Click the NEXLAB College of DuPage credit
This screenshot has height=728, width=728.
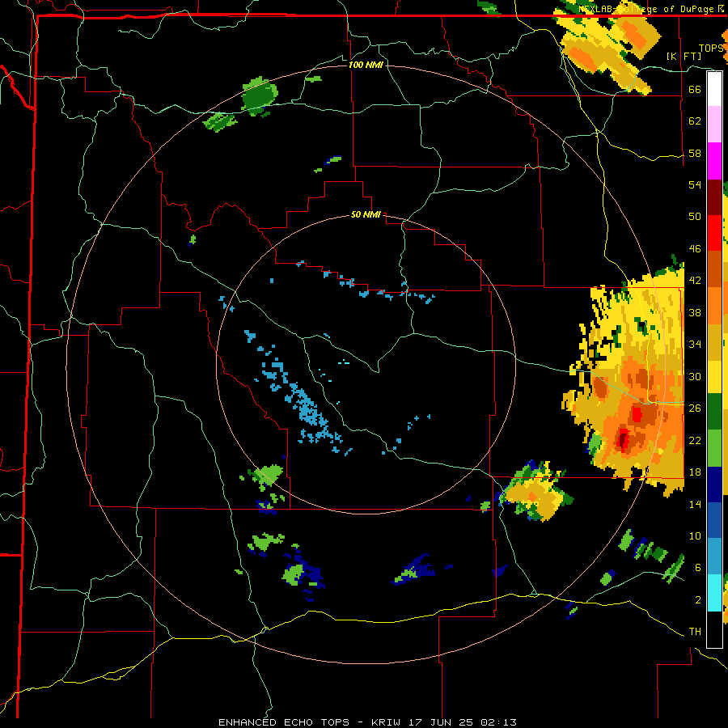(651, 9)
